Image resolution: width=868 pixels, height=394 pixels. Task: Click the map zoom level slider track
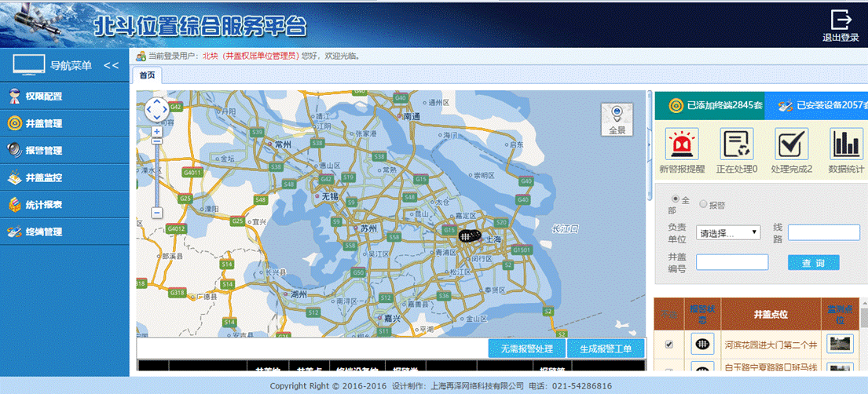pos(157,173)
